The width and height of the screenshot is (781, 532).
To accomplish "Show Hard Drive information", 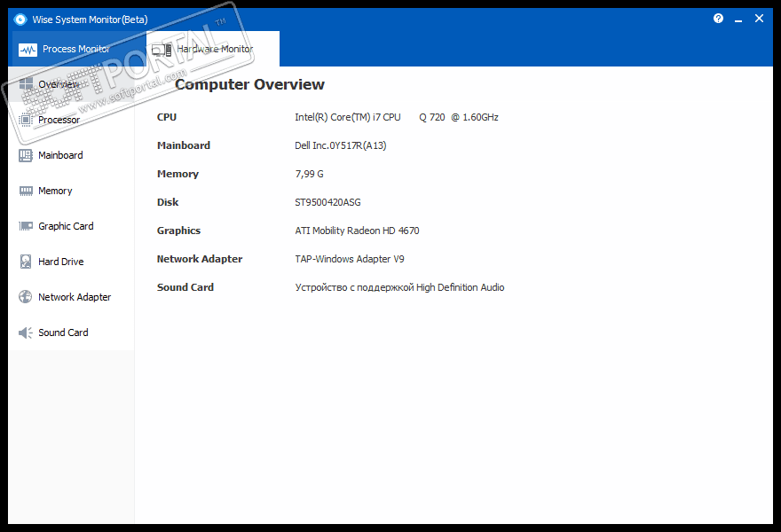I will (x=71, y=262).
